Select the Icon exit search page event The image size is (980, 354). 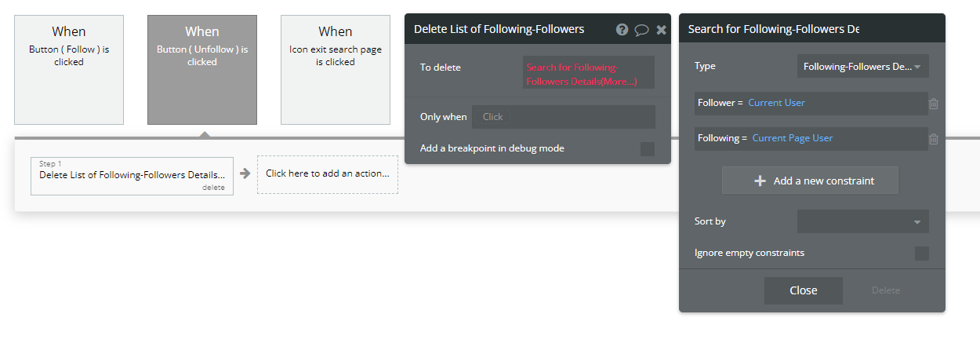pos(336,69)
